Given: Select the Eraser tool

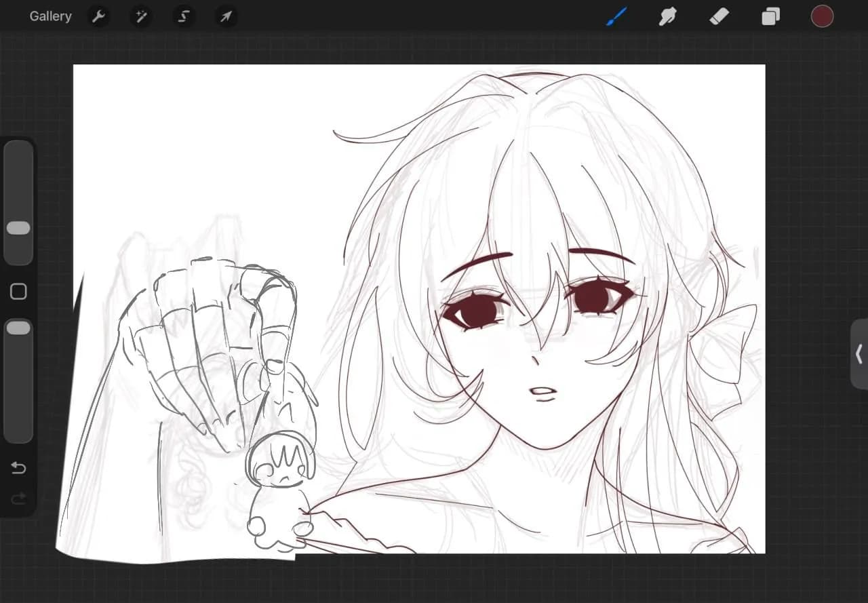Looking at the screenshot, I should click(719, 16).
